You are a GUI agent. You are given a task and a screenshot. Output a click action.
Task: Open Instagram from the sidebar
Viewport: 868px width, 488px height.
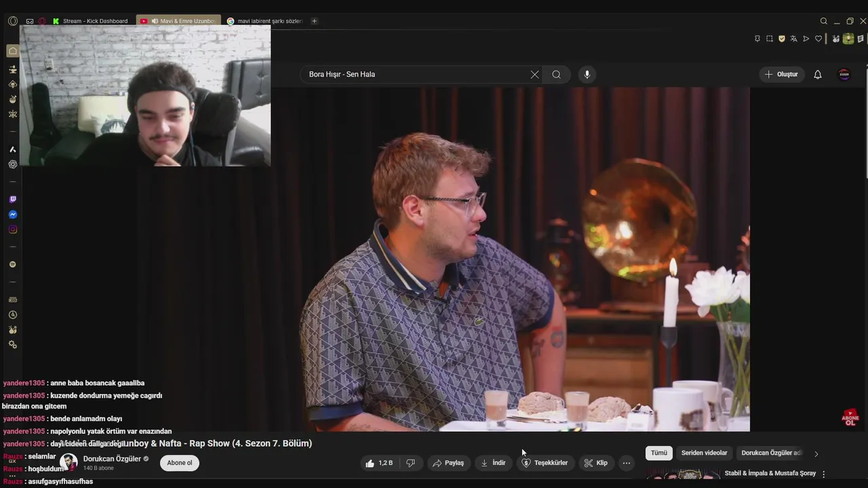click(x=13, y=229)
